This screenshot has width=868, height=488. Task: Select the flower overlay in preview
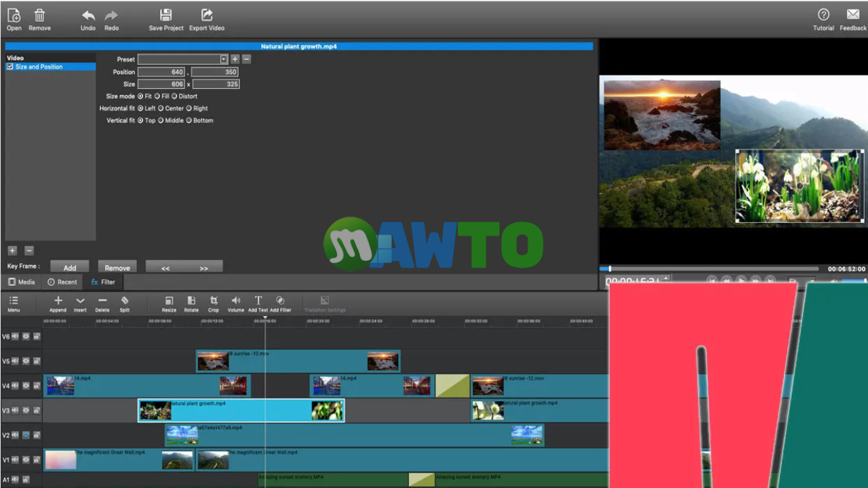(x=800, y=186)
